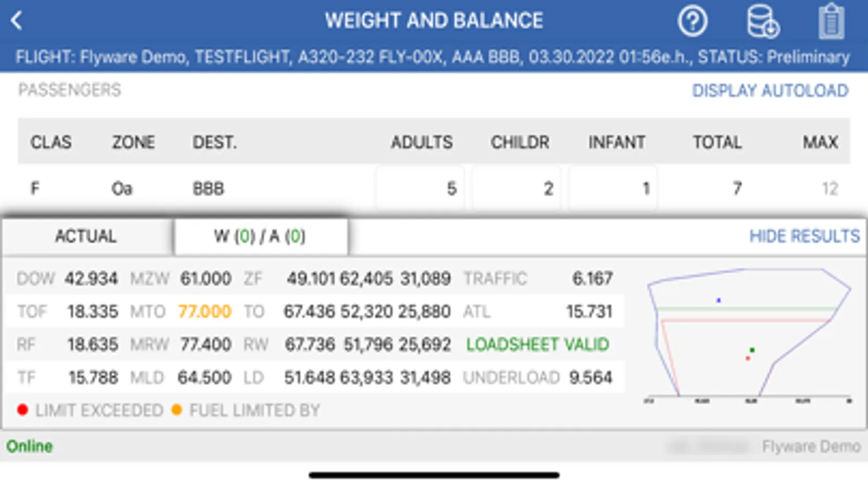The image size is (868, 489).
Task: Click LD value 51.648
Action: coord(310,378)
